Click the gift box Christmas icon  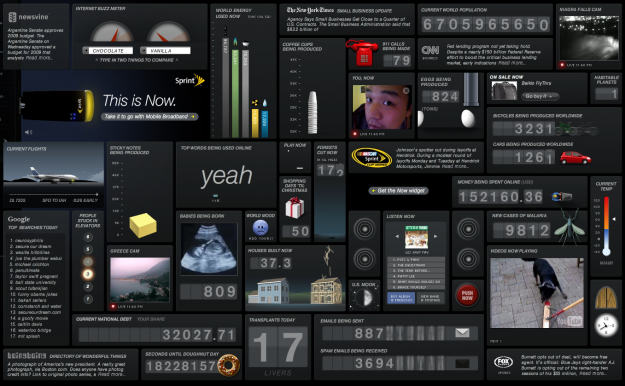pos(295,208)
